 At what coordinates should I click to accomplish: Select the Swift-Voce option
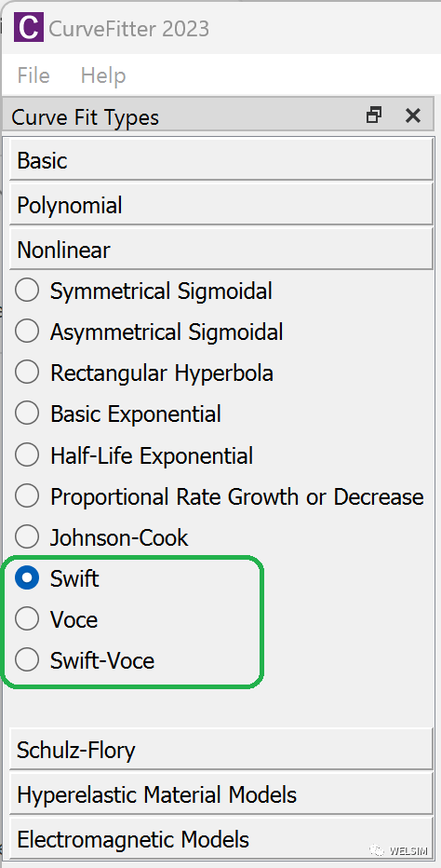(x=85, y=660)
